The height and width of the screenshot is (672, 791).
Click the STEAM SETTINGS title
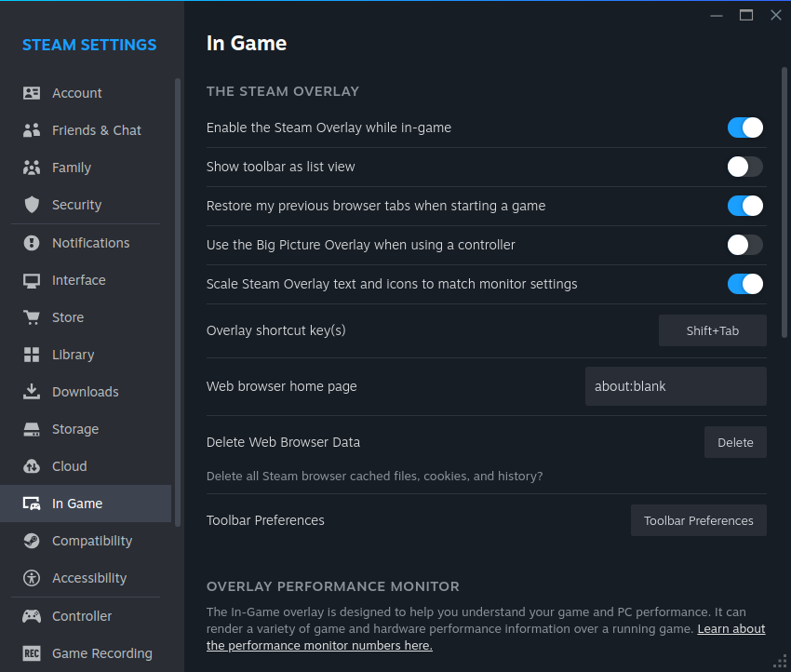tap(89, 45)
